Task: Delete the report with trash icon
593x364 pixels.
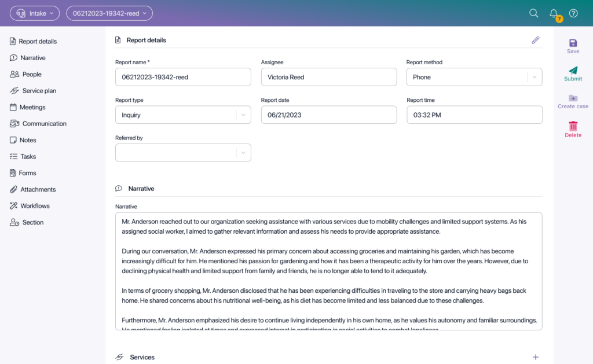Action: [x=573, y=129]
